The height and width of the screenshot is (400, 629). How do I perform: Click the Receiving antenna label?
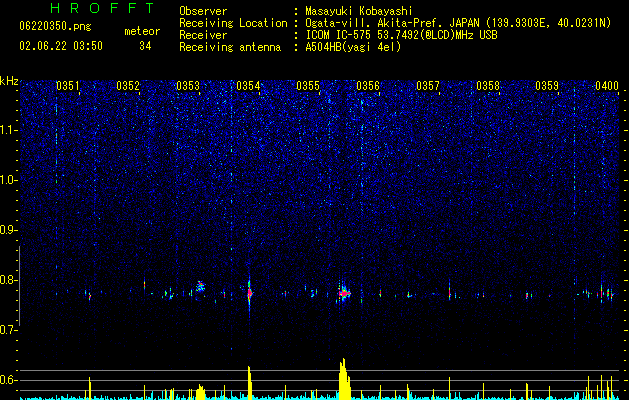tap(230, 47)
